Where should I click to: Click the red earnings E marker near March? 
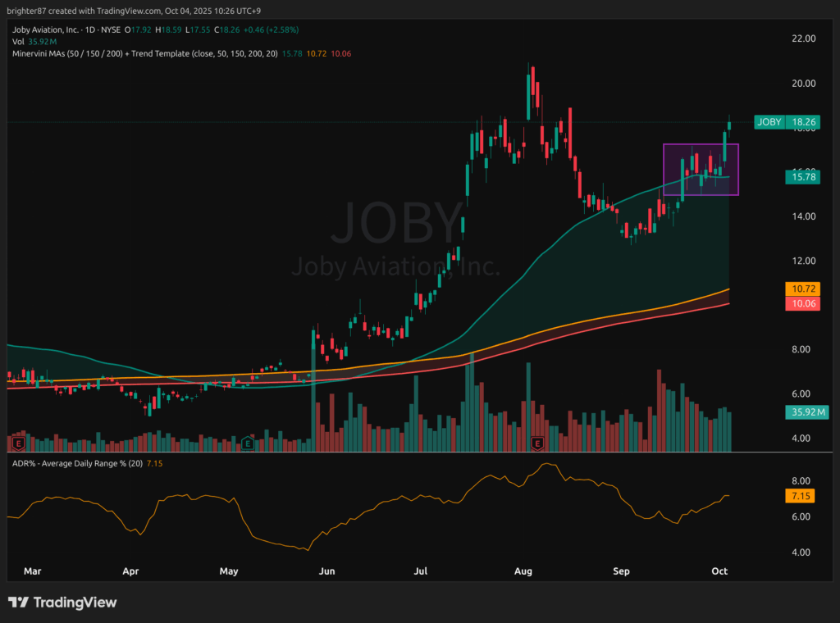19,443
